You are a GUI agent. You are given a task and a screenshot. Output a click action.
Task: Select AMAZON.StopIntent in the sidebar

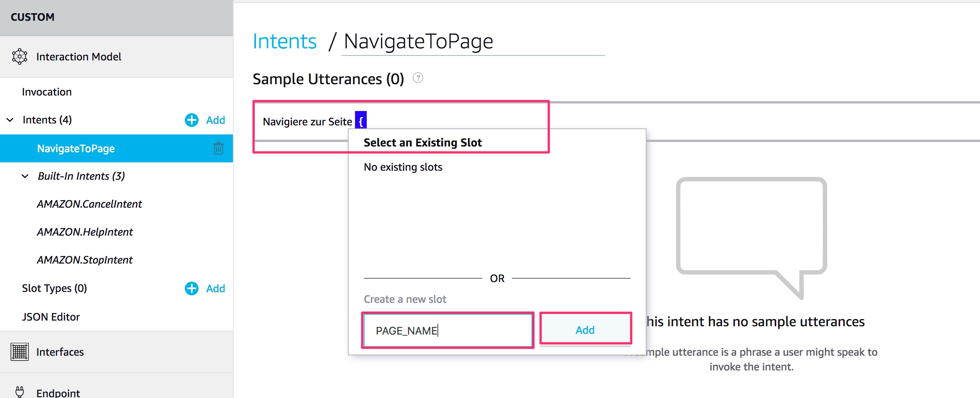coord(85,260)
